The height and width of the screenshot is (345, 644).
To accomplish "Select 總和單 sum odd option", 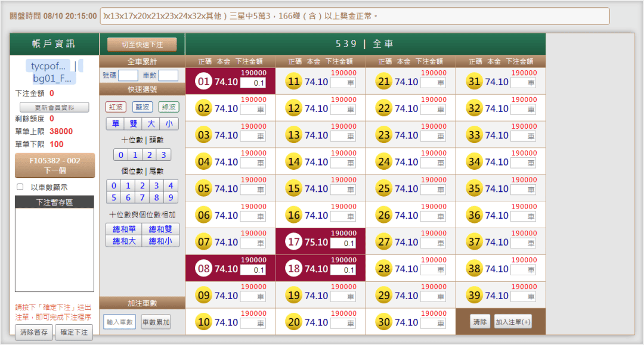I will (124, 229).
